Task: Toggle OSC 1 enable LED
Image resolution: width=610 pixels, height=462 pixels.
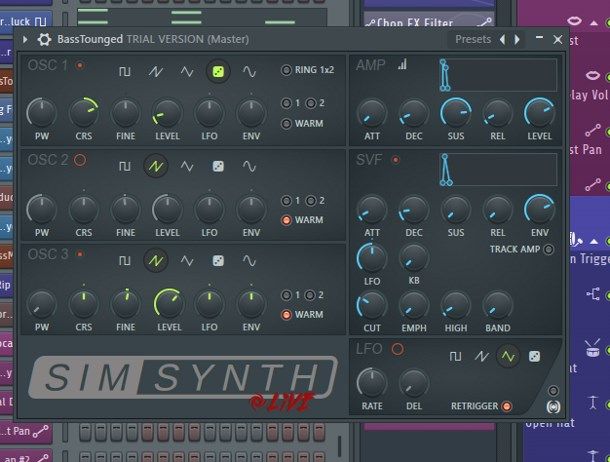Action: (80, 65)
